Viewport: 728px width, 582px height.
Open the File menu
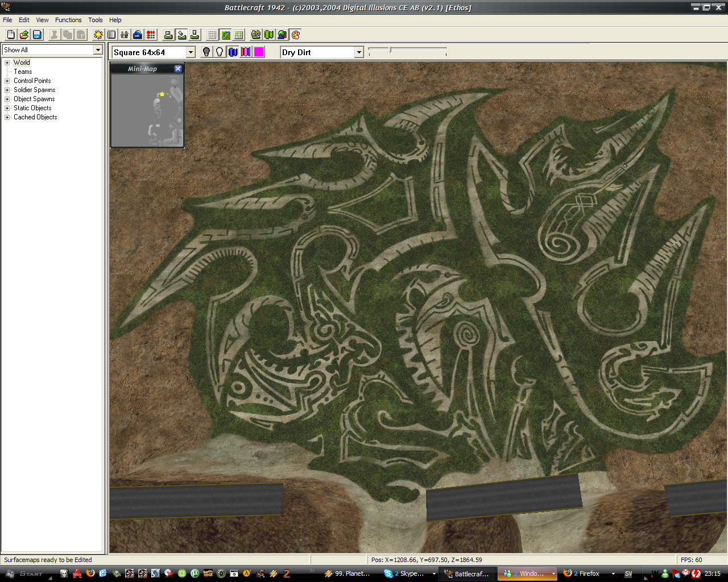[7, 20]
